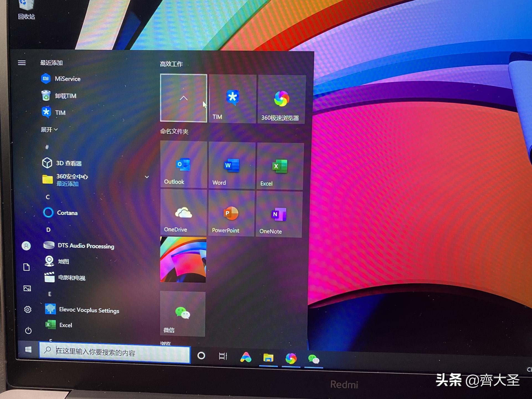Screen dimensions: 532x399
Task: Expand the 360安全中心 folder
Action: tap(147, 177)
